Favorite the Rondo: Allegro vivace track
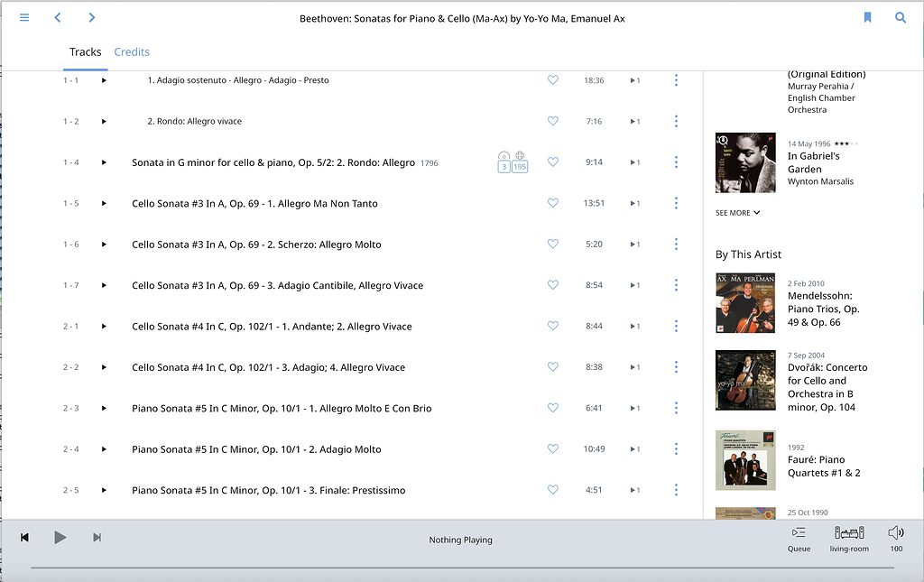The height and width of the screenshot is (582, 924). click(x=553, y=121)
